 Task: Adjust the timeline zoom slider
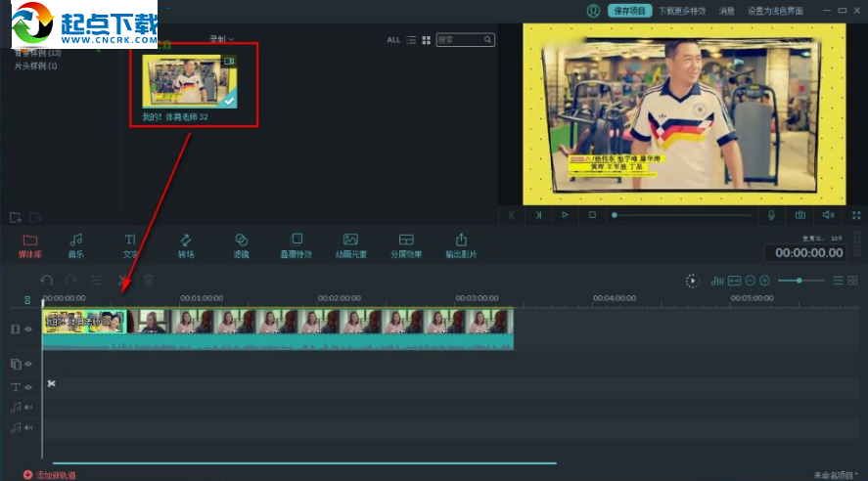pyautogui.click(x=801, y=281)
